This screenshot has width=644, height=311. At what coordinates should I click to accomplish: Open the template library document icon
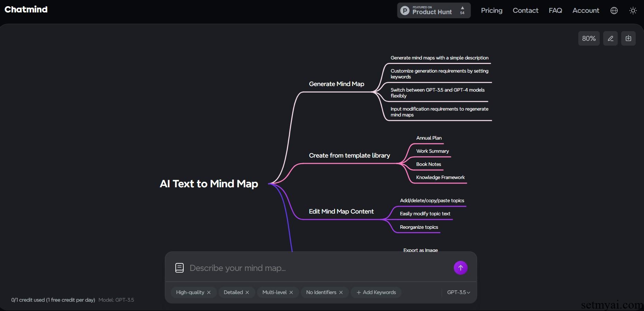(x=180, y=268)
